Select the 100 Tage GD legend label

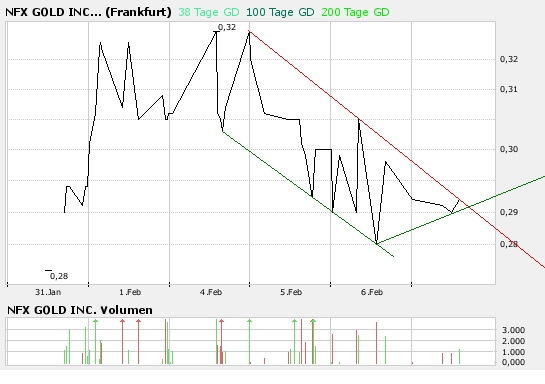point(280,12)
